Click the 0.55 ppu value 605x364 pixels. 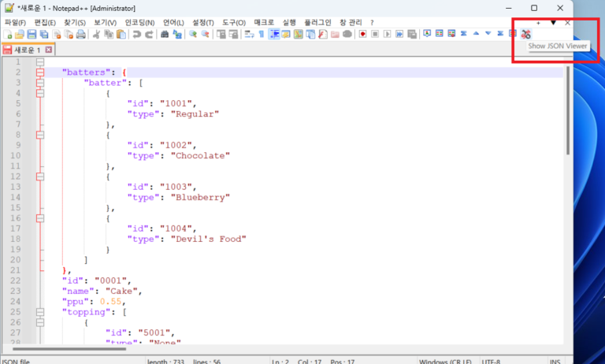click(x=110, y=302)
